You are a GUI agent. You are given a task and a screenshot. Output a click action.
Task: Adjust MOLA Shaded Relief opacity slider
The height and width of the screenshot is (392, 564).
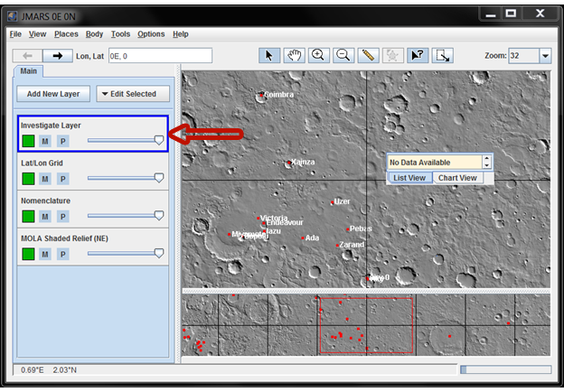126,253
